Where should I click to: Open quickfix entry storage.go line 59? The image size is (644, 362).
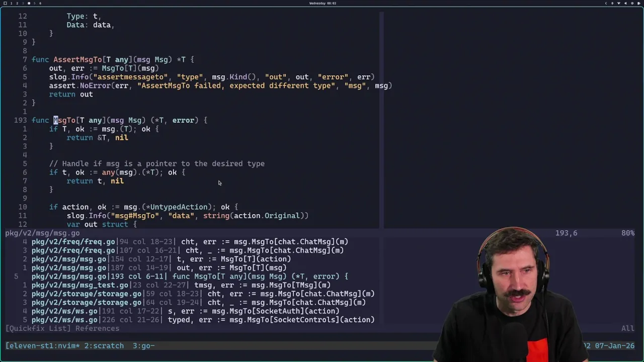(x=203, y=294)
